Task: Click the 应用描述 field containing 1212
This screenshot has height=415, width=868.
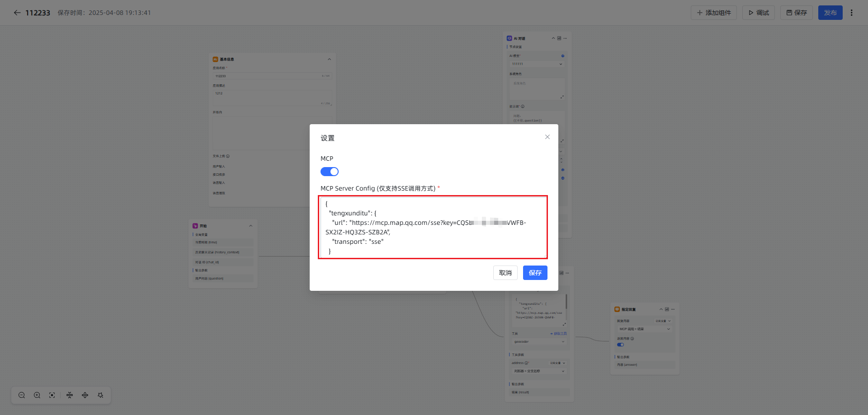Action: tap(272, 98)
